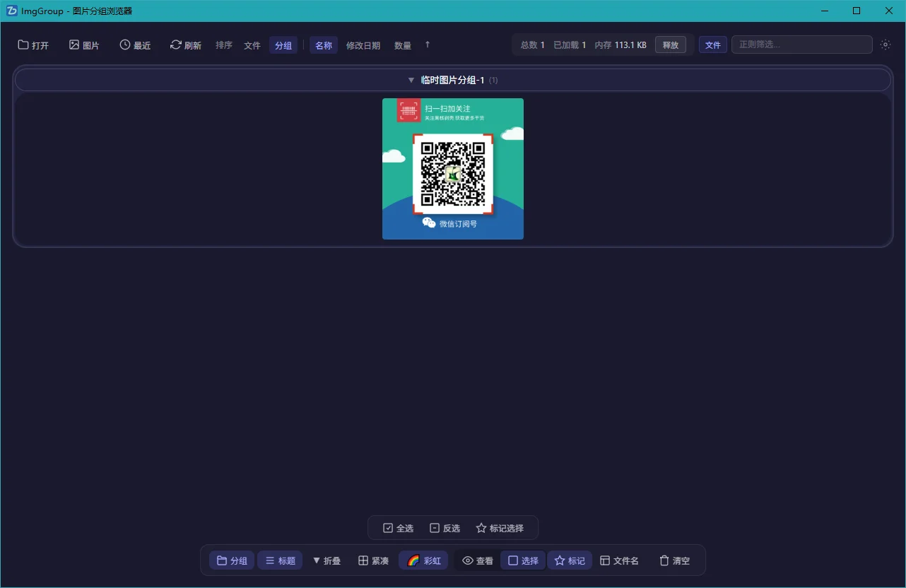The width and height of the screenshot is (906, 588).
Task: Sort by 修改日期
Action: pos(363,45)
